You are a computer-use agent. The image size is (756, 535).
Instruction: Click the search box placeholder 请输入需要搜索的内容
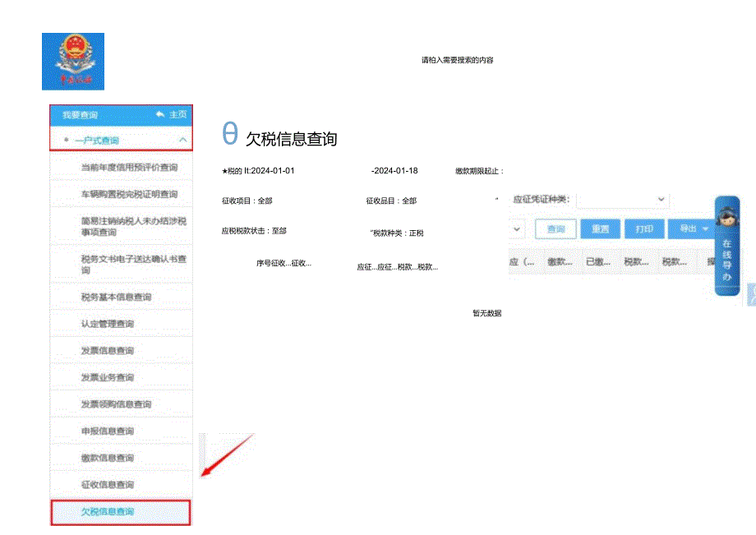[x=458, y=60]
